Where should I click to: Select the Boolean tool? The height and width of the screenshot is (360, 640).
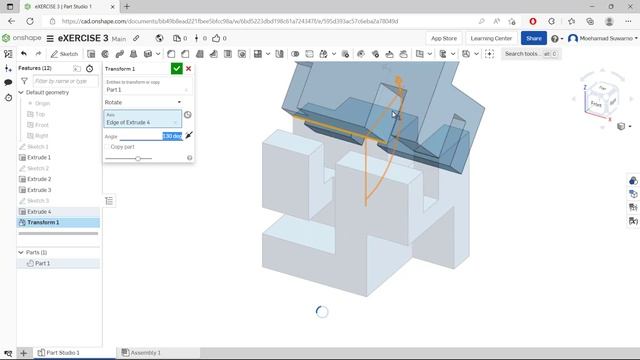pos(295,54)
